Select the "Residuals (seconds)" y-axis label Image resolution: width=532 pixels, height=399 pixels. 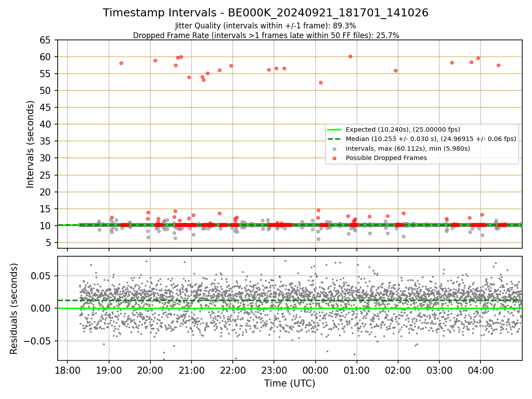click(x=14, y=309)
